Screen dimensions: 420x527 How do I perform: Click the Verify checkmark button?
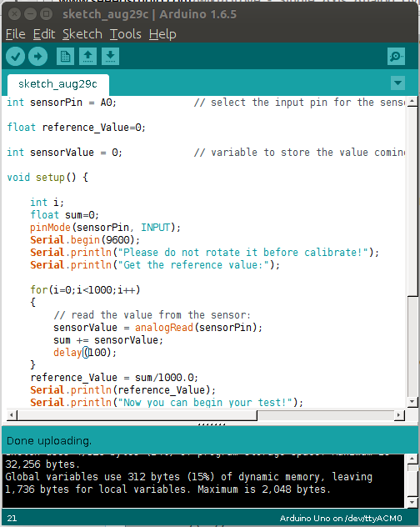point(16,56)
